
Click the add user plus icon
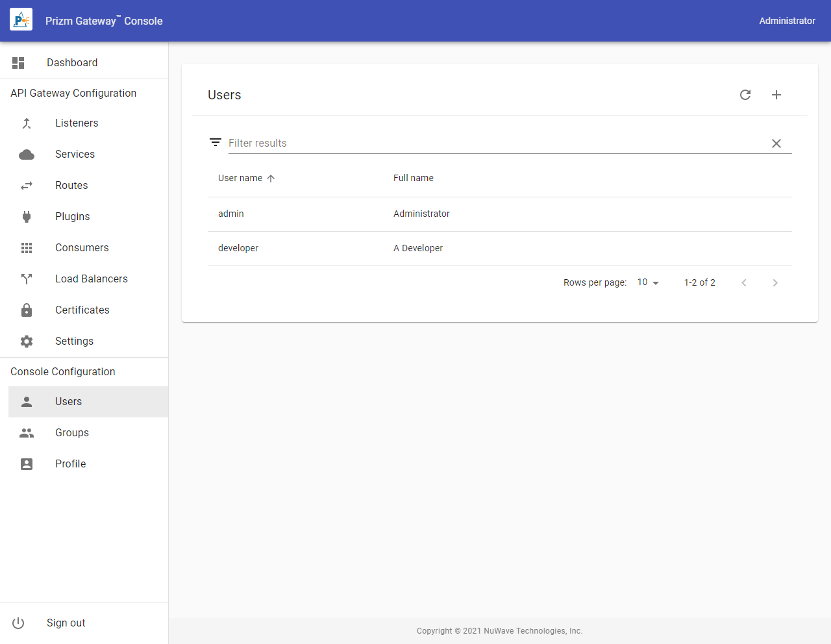776,95
